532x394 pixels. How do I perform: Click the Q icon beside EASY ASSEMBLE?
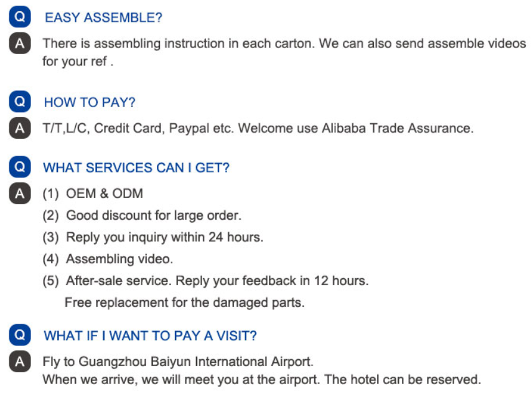tap(20, 16)
